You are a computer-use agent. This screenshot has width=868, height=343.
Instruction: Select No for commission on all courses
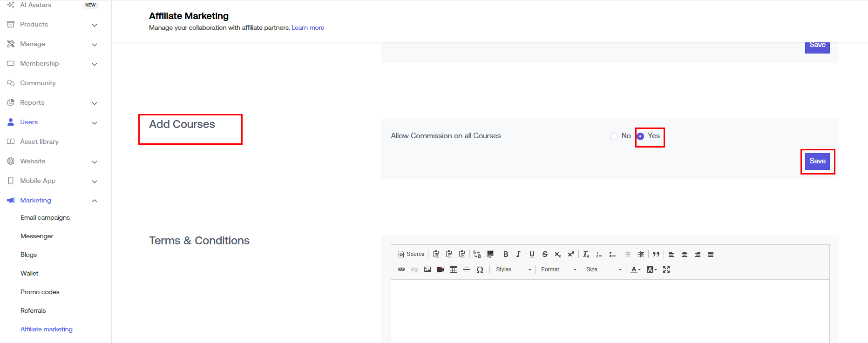point(614,136)
